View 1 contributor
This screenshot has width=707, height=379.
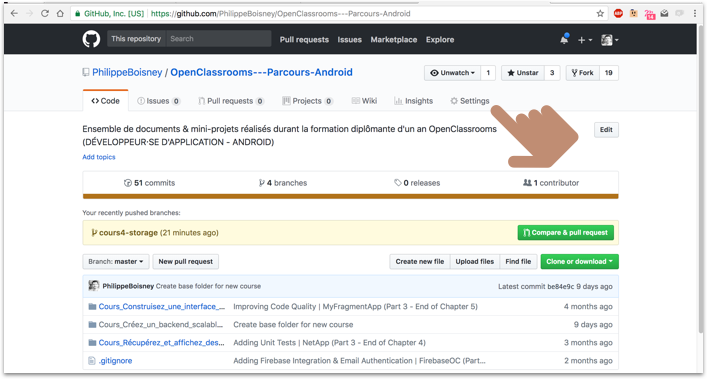(x=551, y=183)
